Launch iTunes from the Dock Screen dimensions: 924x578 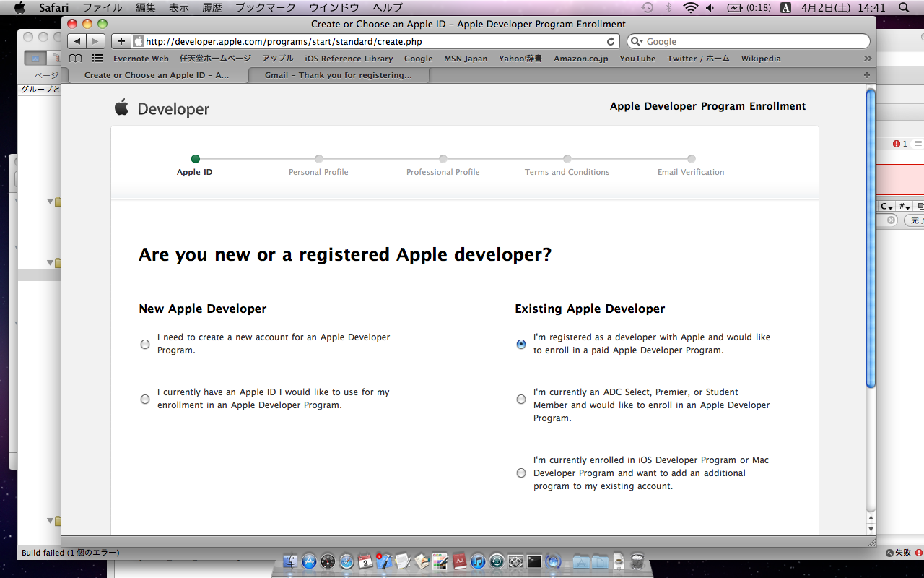(x=478, y=561)
